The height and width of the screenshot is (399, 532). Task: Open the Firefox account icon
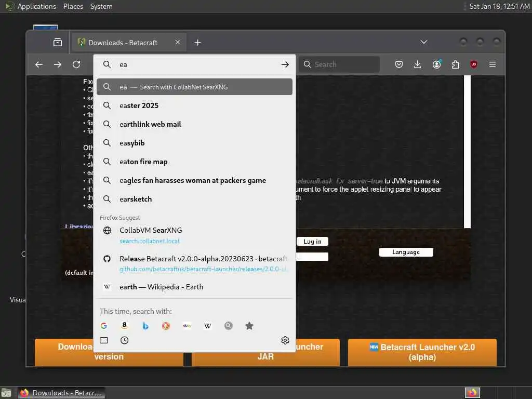coord(436,64)
